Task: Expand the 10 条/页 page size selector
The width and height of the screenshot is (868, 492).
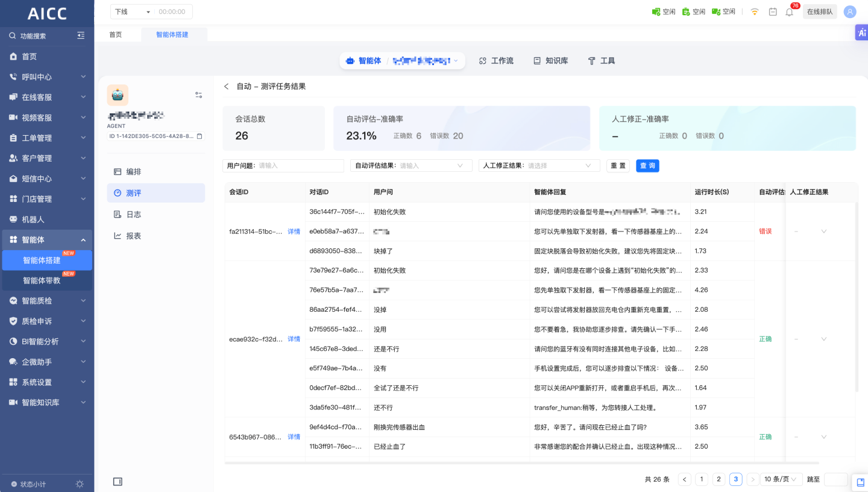Action: click(x=781, y=479)
